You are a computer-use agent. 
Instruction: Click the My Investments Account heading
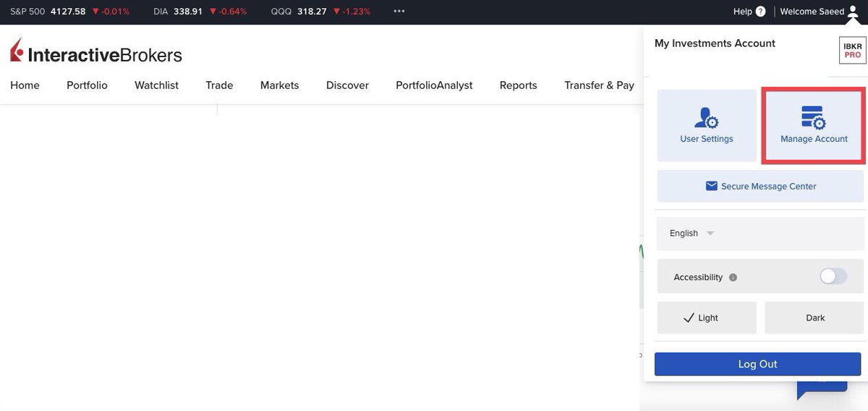pyautogui.click(x=715, y=43)
